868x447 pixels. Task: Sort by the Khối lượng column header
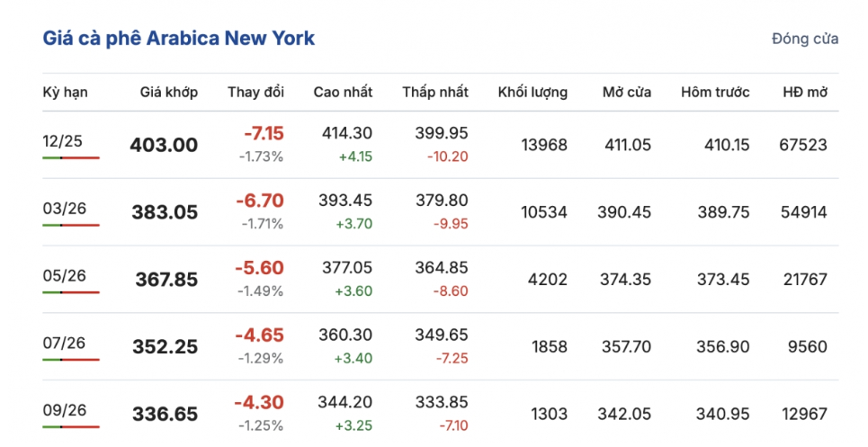(x=532, y=92)
